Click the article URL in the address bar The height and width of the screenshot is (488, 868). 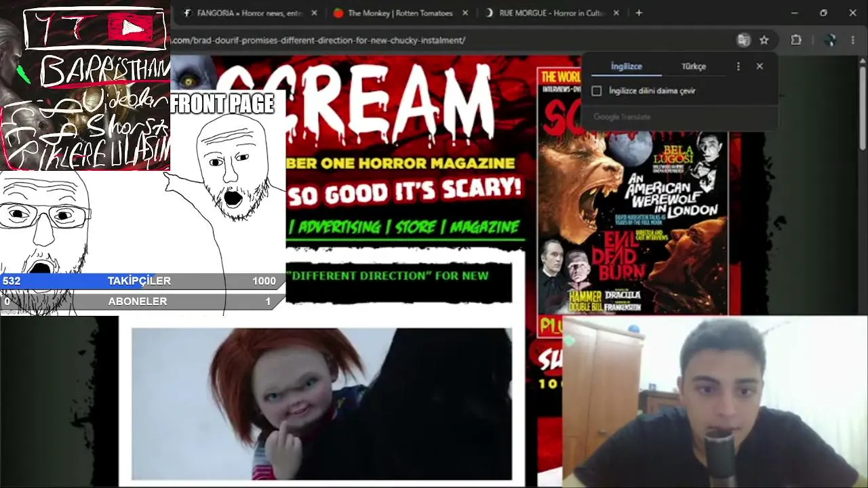[x=318, y=40]
